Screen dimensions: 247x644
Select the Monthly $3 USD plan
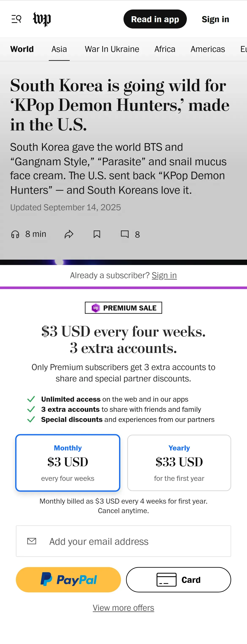(x=68, y=462)
